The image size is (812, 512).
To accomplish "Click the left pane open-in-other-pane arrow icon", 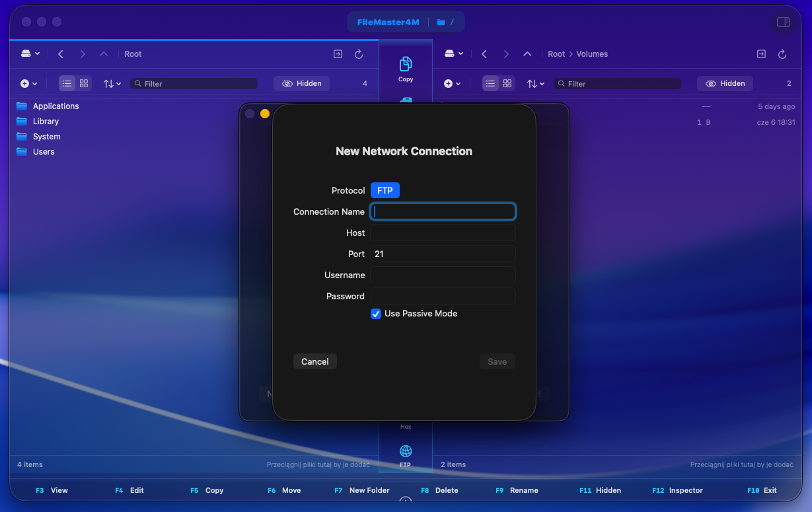I will [338, 54].
